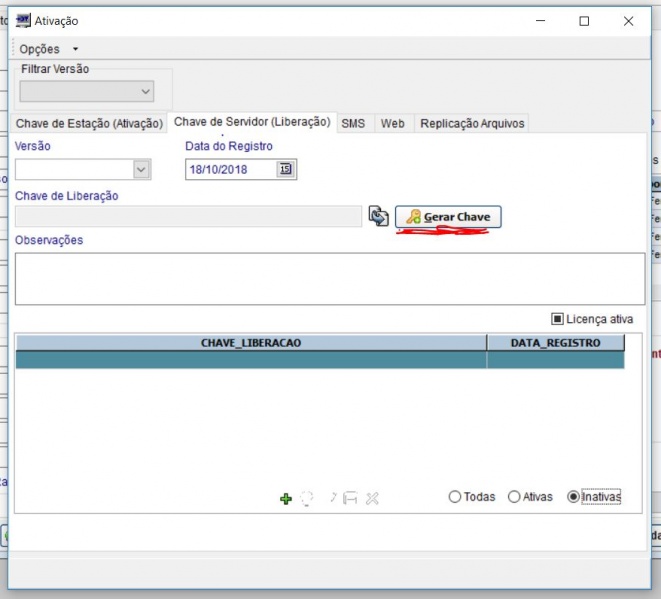Open the SMS tab

pyautogui.click(x=353, y=124)
